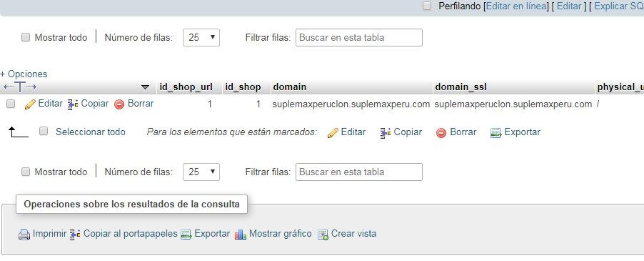The width and height of the screenshot is (644, 261).
Task: Toggle the Perfilando checkbox
Action: 427,6
